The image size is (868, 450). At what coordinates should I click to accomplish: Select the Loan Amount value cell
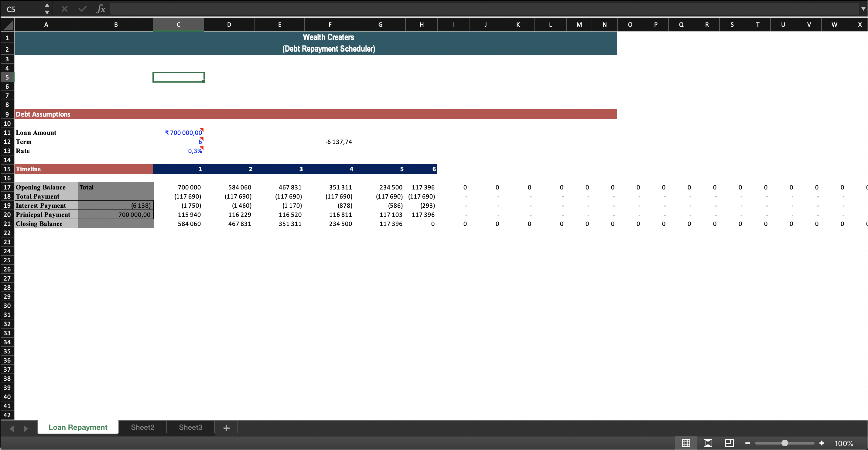click(x=178, y=133)
